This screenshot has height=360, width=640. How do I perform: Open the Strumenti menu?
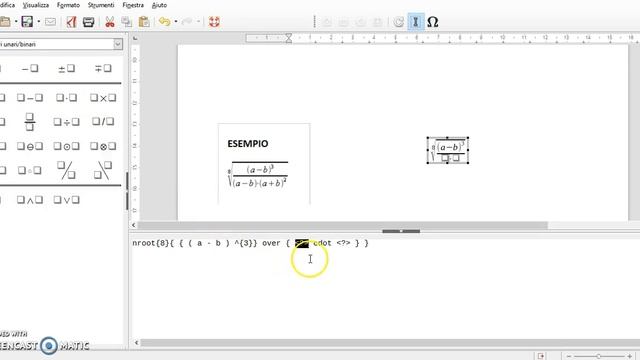(x=101, y=5)
